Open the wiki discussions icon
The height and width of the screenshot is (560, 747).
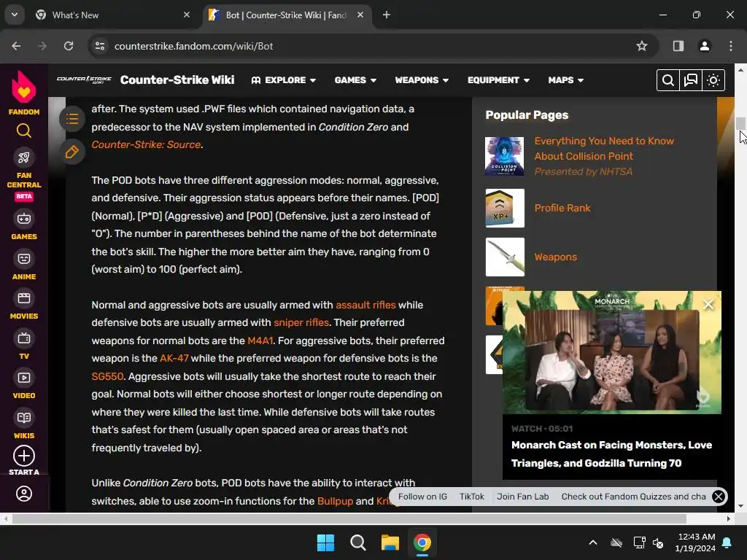pos(691,80)
